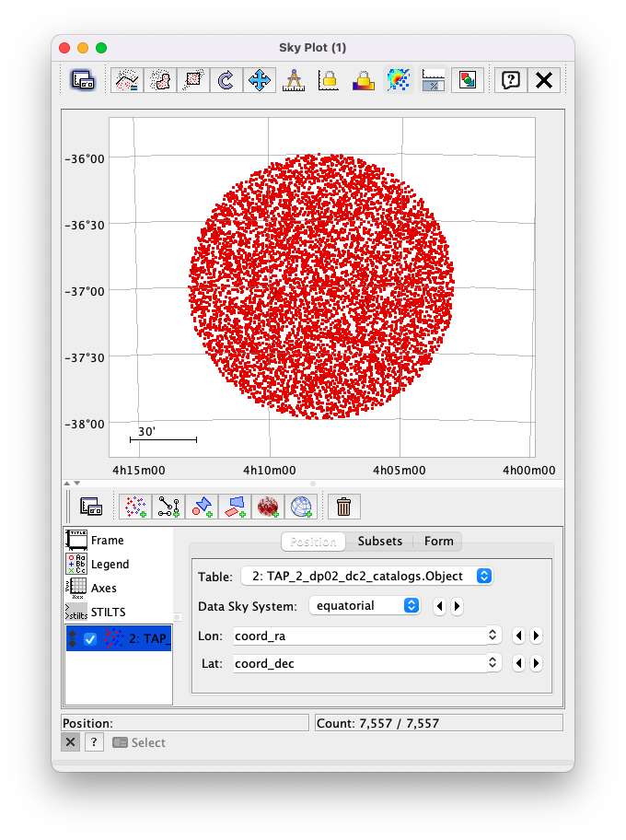The image size is (626, 840).
Task: Step Lat to next column with right arrow
Action: click(536, 663)
